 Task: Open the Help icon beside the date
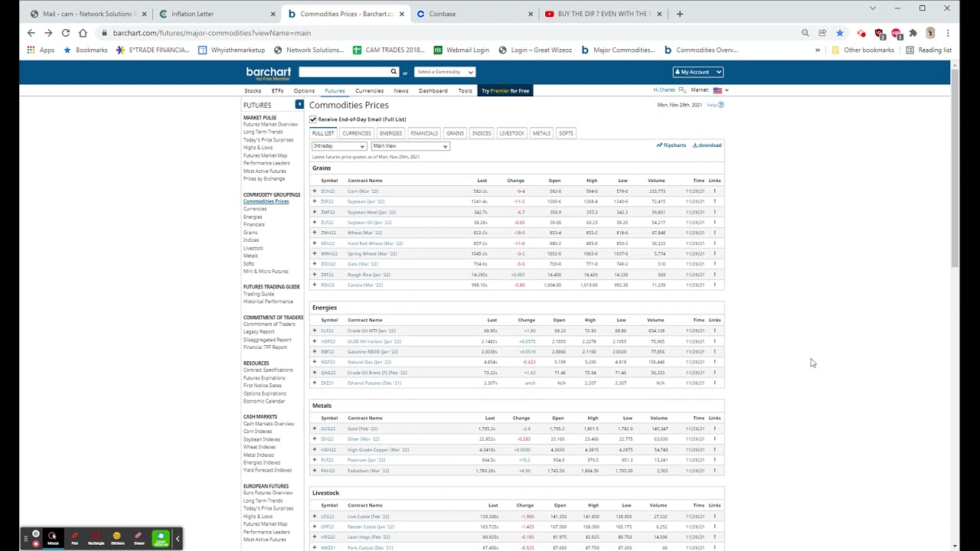point(720,105)
